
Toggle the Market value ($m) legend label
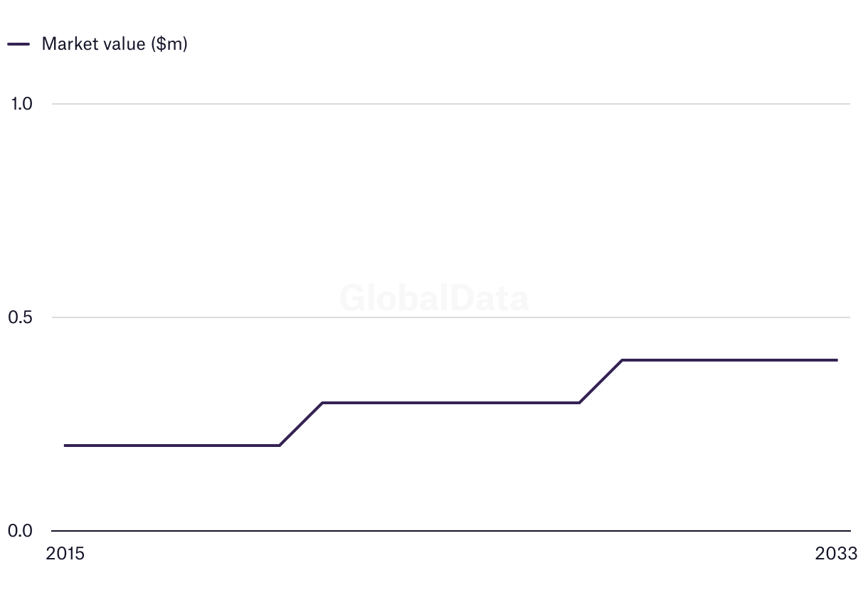click(x=115, y=43)
